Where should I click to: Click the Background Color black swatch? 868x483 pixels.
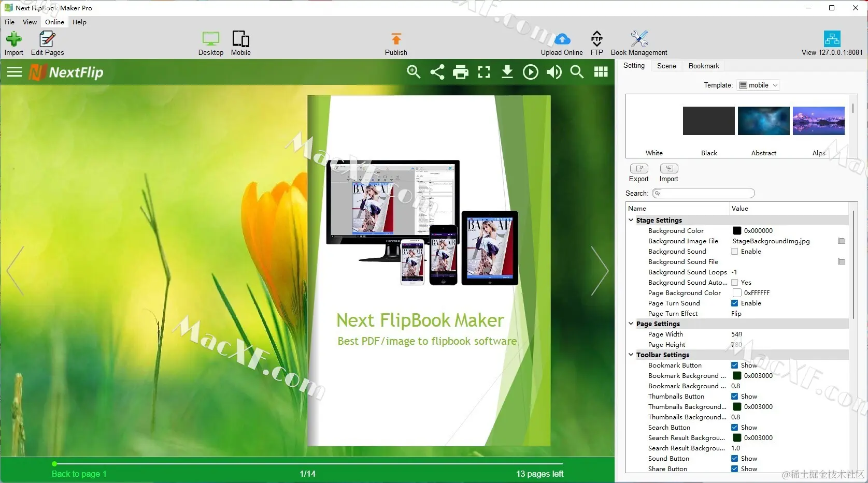click(x=737, y=231)
